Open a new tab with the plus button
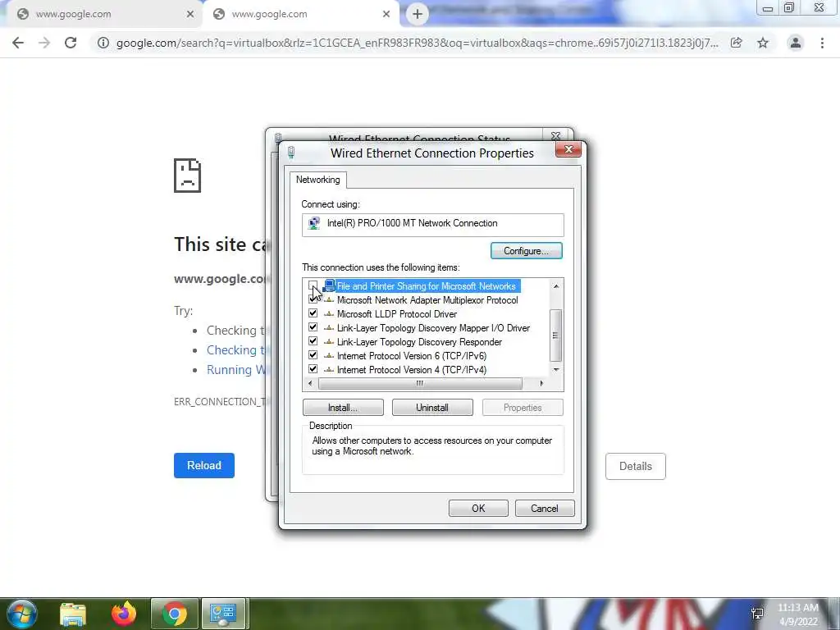This screenshot has height=630, width=840. [x=418, y=14]
